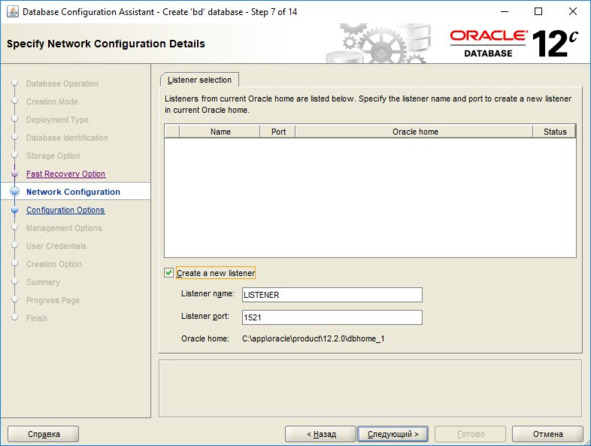The height and width of the screenshot is (446, 591).
Task: Click the Deployment Type step label
Action: tap(57, 120)
